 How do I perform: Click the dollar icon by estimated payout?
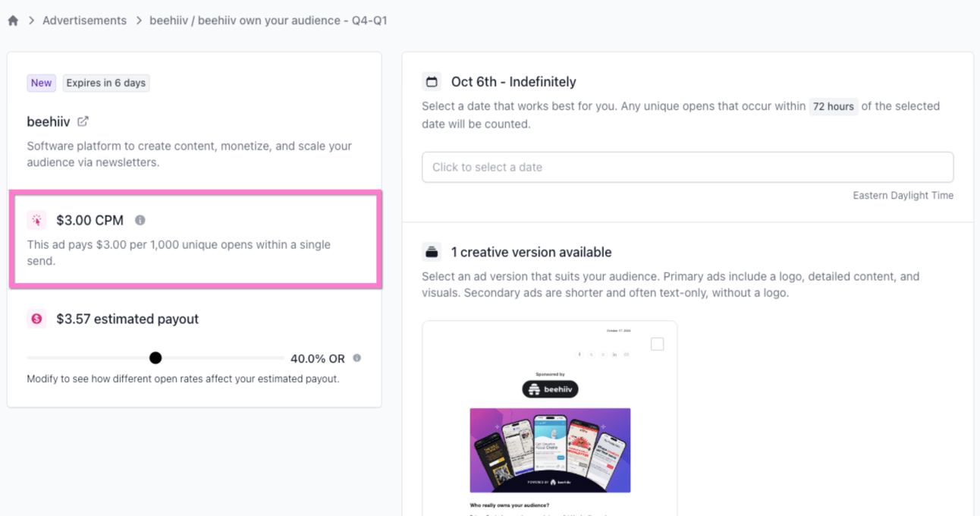[x=37, y=319]
